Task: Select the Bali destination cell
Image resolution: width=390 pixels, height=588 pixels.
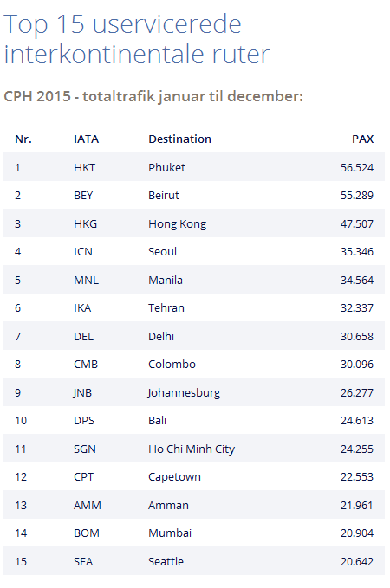Action: click(157, 420)
